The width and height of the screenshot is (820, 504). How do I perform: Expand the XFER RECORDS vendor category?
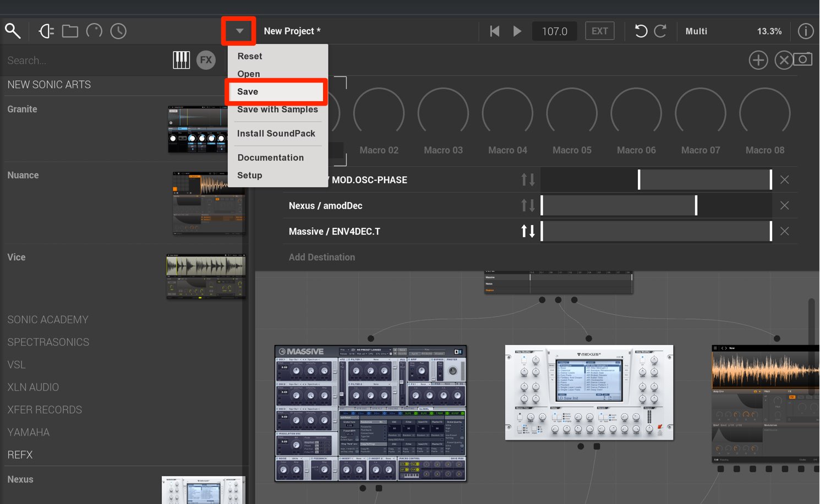point(45,410)
